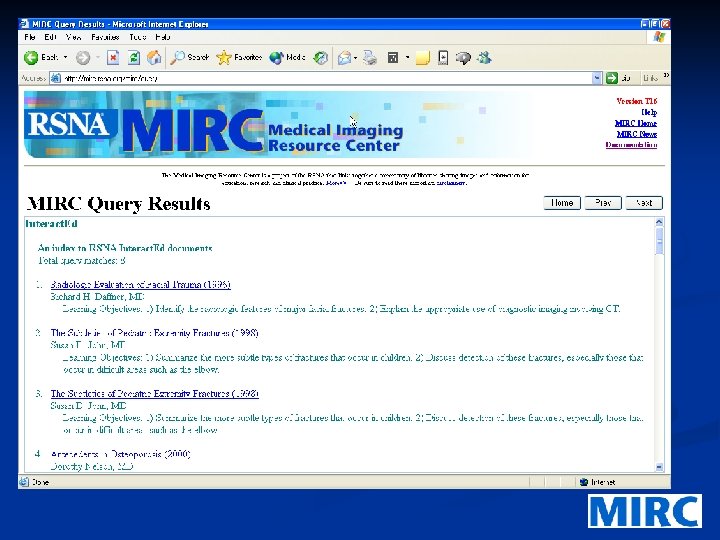Expand the Address bar history dropdown
Image resolution: width=720 pixels, height=540 pixels.
[x=596, y=78]
